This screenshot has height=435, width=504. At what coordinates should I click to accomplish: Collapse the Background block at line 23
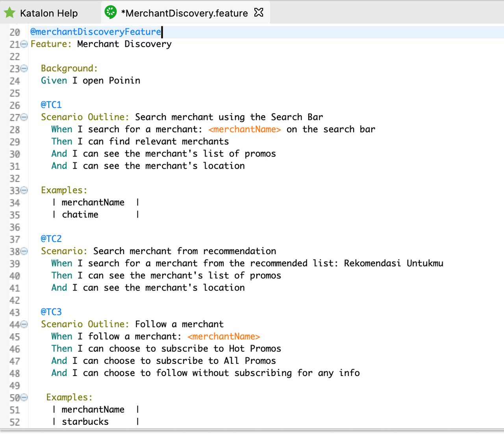[24, 68]
